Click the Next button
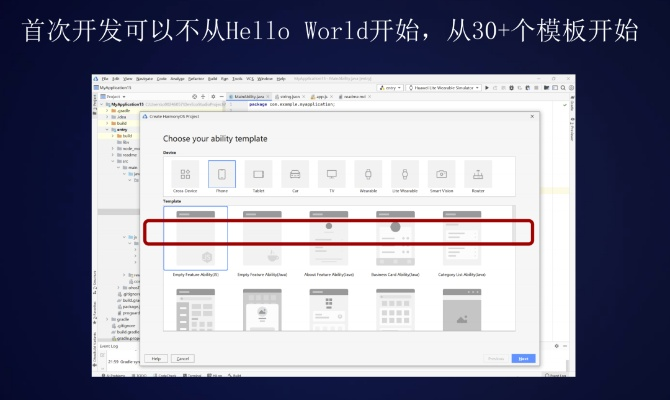Screen dimensions: 670x400 (523, 358)
